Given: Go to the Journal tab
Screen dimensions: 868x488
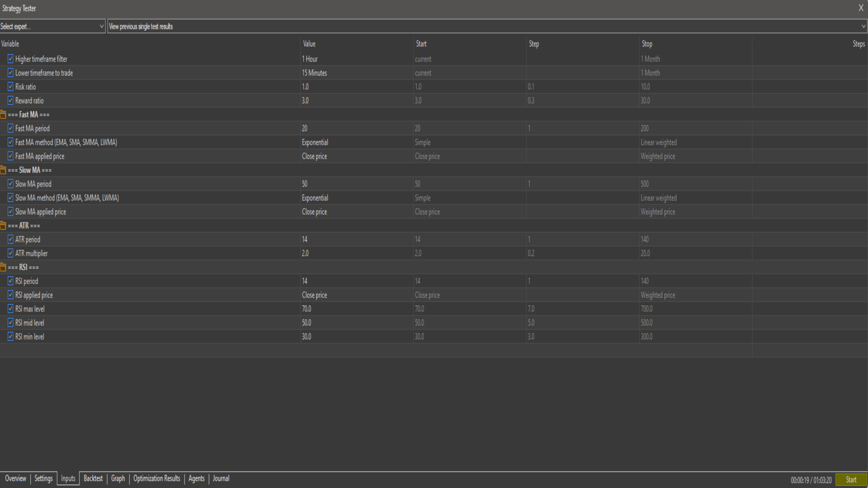Looking at the screenshot, I should coord(221,479).
